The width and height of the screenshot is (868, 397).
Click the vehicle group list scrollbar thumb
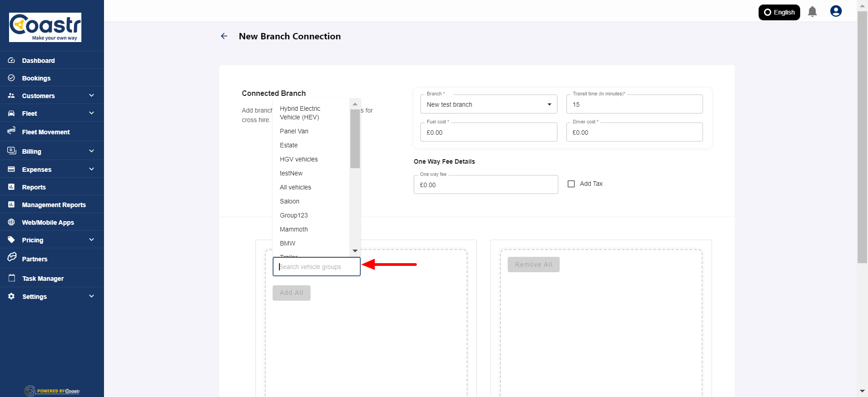pos(355,138)
